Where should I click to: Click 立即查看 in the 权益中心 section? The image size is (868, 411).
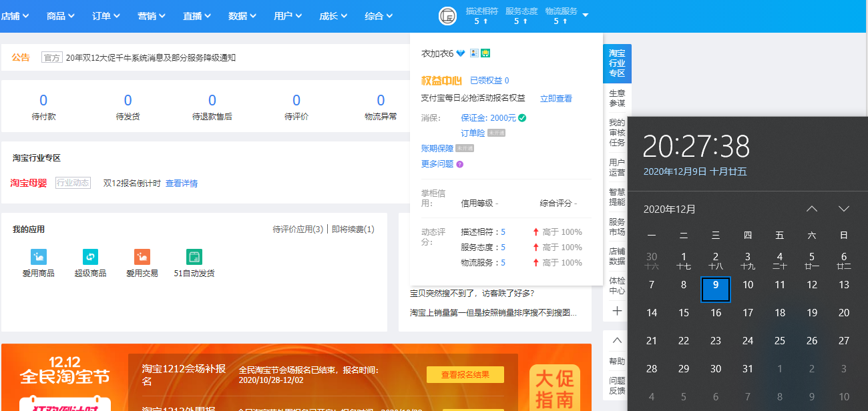click(x=556, y=99)
